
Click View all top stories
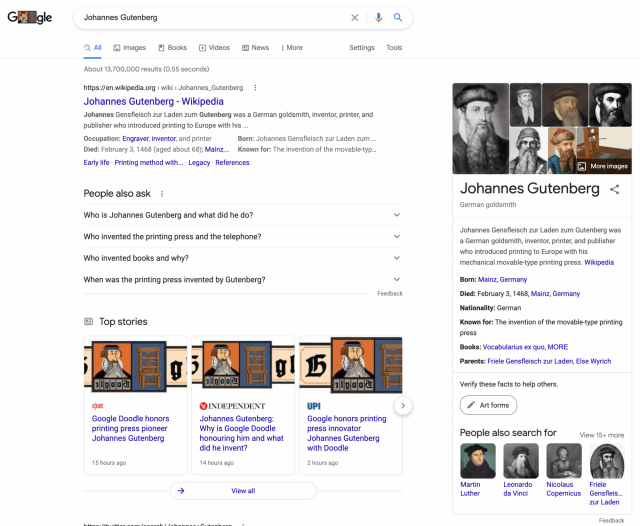[x=243, y=490]
